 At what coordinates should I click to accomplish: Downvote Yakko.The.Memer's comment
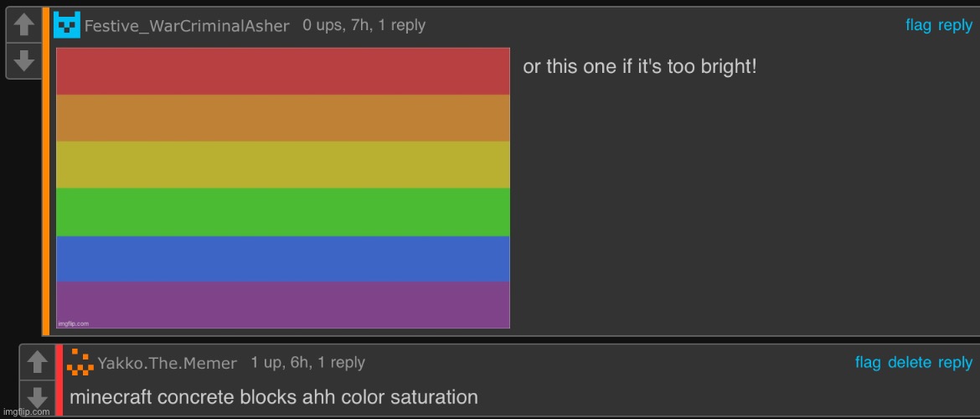37,396
